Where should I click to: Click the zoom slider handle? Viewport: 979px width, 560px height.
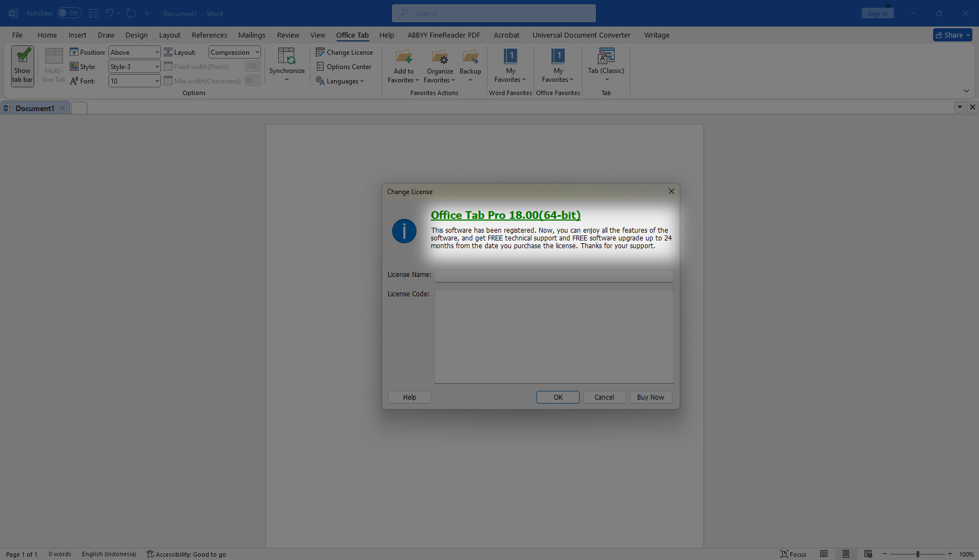coord(918,554)
